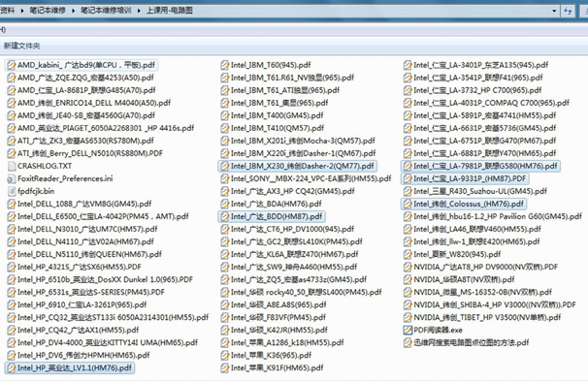Screen dimensions: 588x381
Task: Go to 笔记本维修 in the breadcrumb
Action: pyautogui.click(x=48, y=11)
